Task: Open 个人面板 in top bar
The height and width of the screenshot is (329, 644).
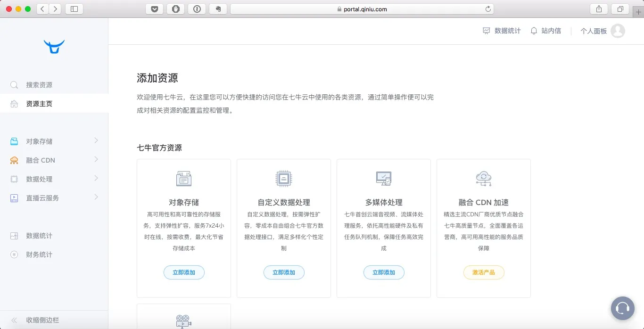Action: tap(594, 31)
